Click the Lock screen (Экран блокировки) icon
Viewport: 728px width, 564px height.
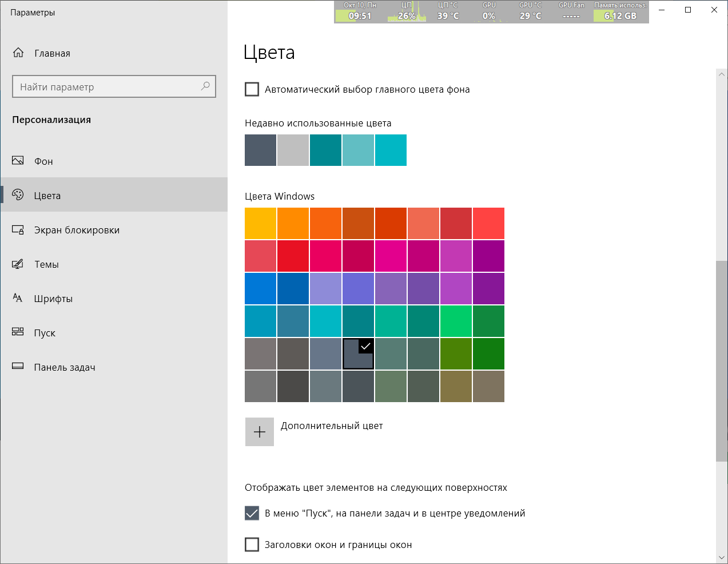18,230
